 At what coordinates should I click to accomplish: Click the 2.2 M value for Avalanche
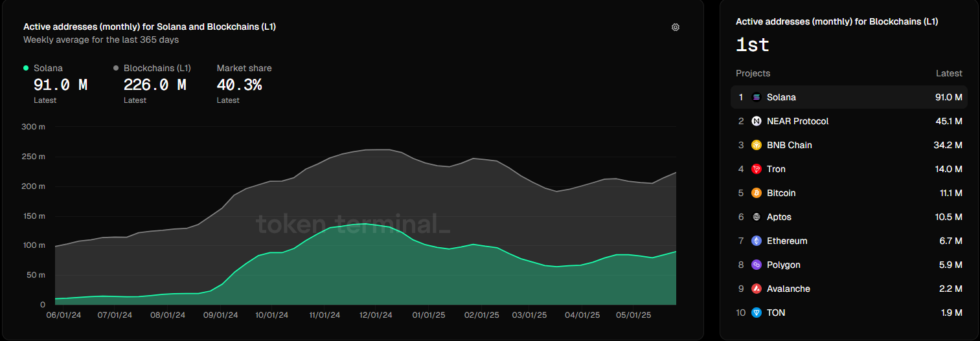point(950,289)
